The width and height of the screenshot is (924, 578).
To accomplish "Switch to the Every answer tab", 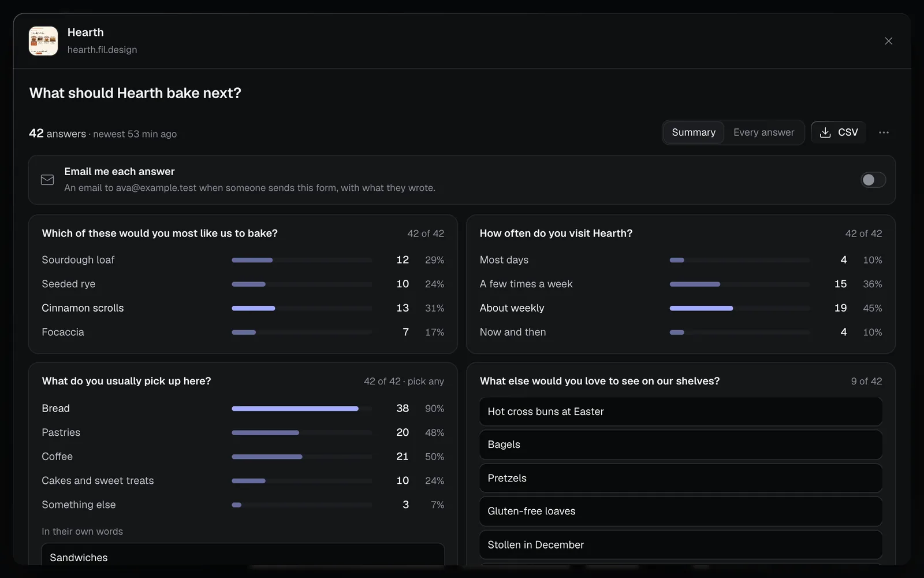I will pos(763,132).
